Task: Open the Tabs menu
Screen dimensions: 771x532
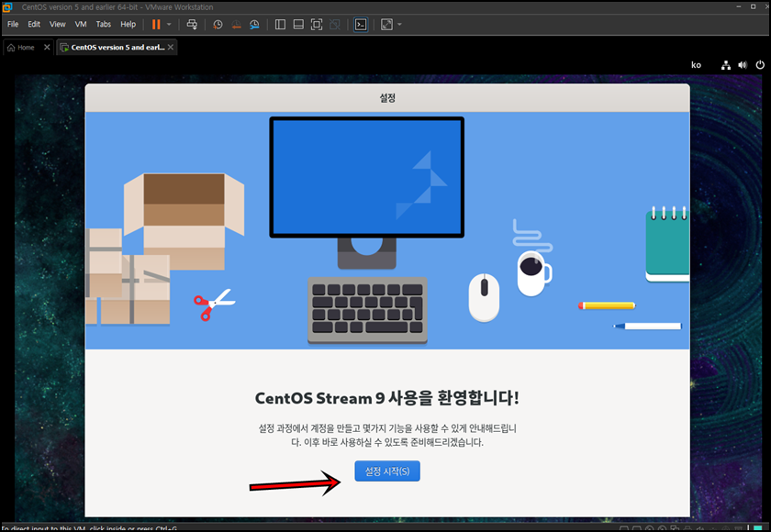Action: coord(103,24)
